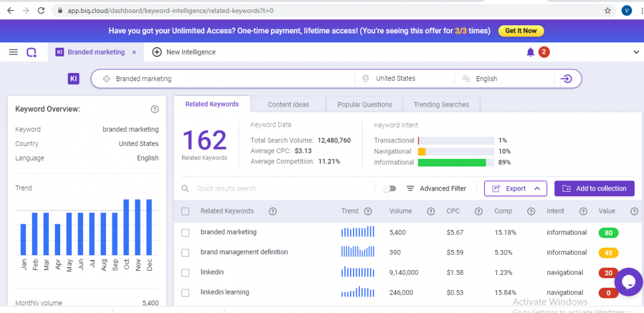Open CPC column help icon
The height and width of the screenshot is (313, 644).
pyautogui.click(x=478, y=212)
